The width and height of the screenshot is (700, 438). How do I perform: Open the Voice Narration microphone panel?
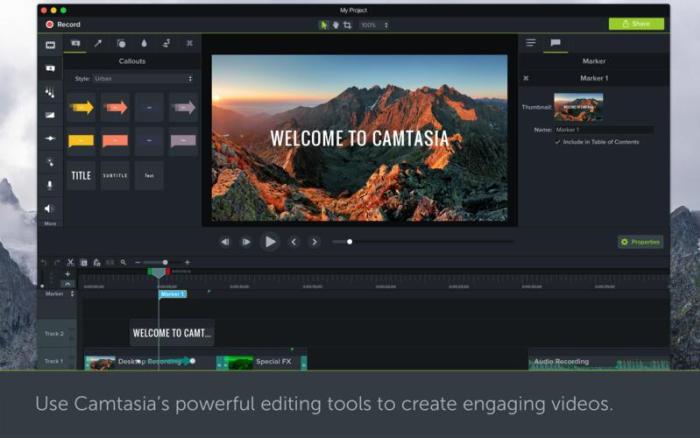coord(50,185)
